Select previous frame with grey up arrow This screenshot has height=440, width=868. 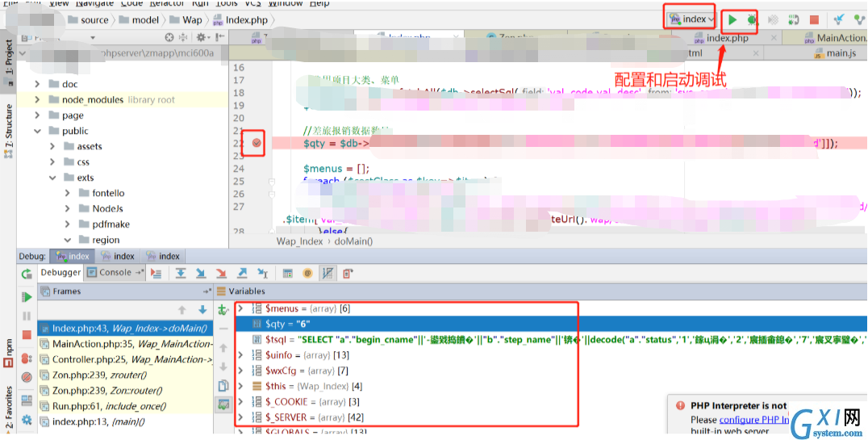point(182,310)
